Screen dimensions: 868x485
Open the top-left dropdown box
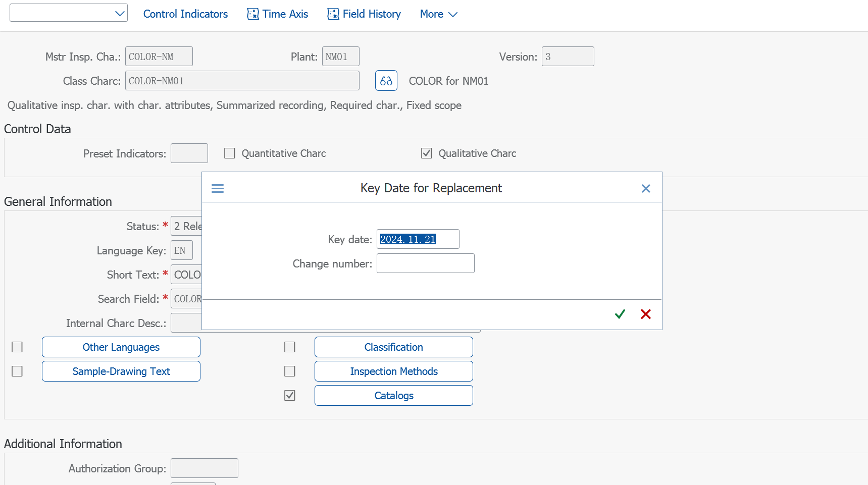(69, 13)
